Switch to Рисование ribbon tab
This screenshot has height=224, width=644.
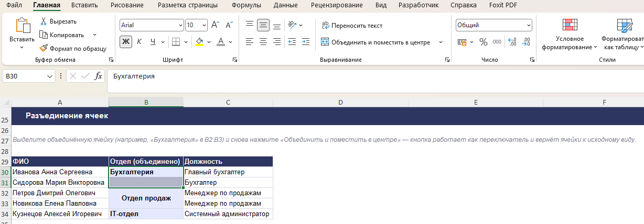pos(127,5)
